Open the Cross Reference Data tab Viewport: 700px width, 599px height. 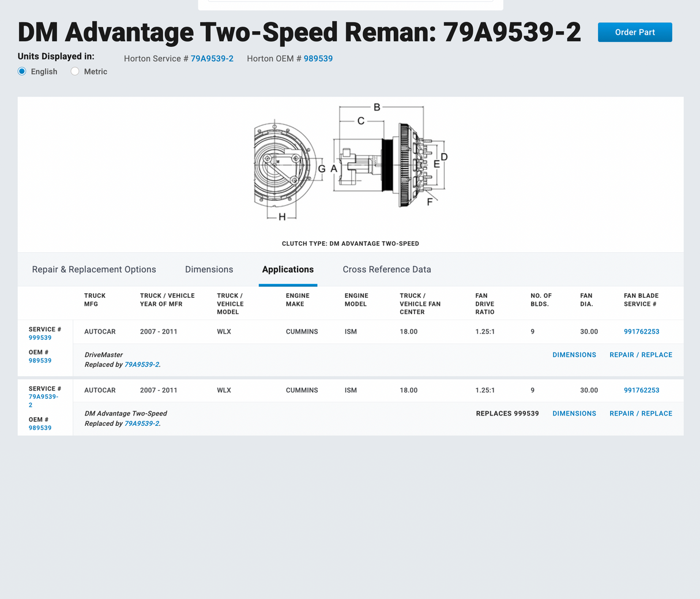386,269
